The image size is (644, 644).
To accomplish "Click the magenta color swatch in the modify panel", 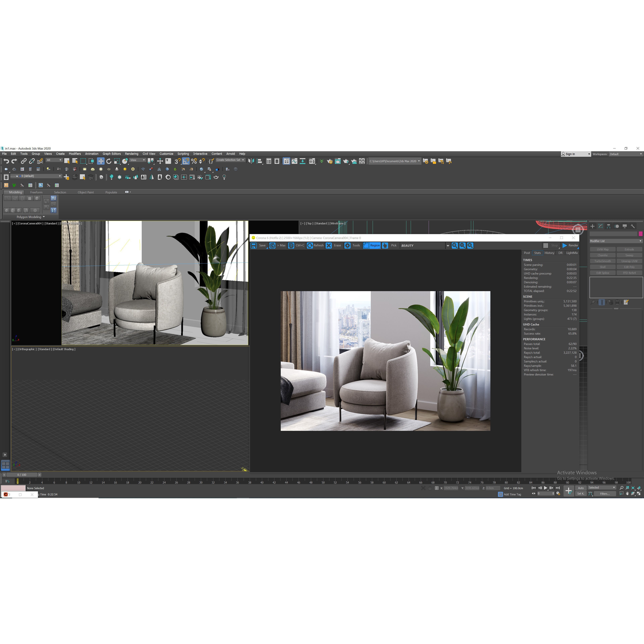I will click(x=641, y=234).
